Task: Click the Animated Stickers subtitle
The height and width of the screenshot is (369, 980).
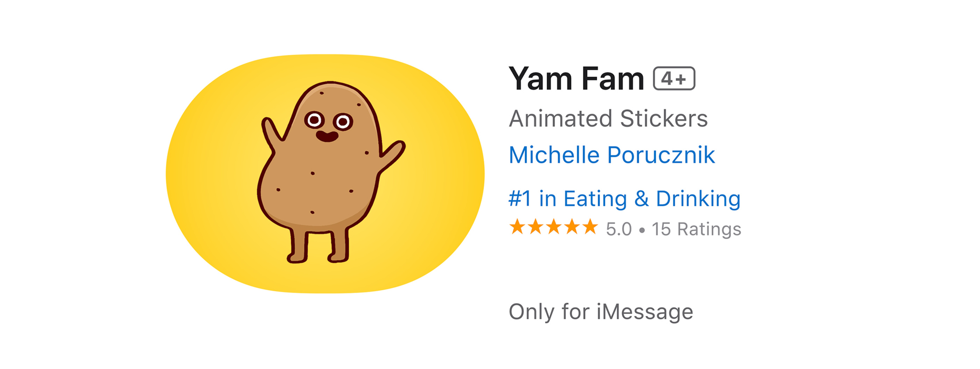Action: point(608,118)
